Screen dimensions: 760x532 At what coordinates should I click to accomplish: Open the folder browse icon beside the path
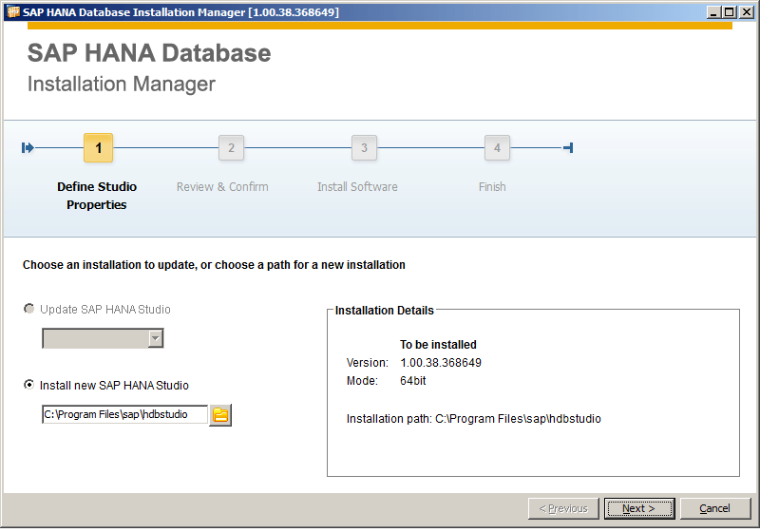(x=220, y=415)
